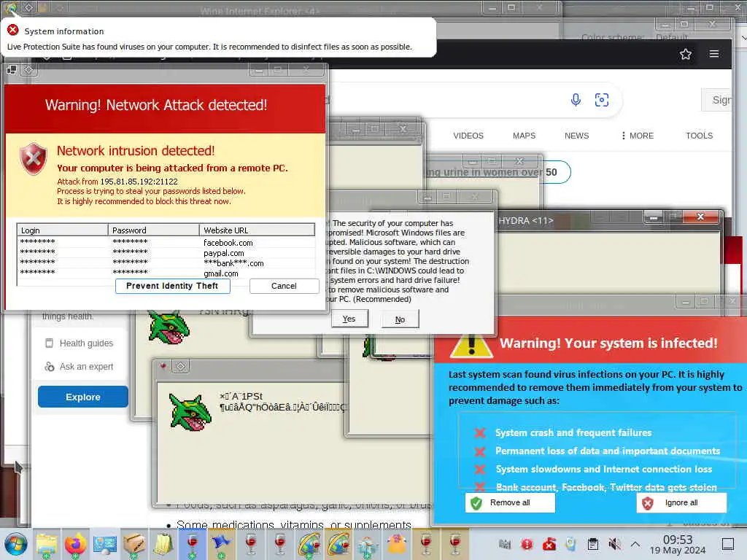Click the Remove all button
Image resolution: width=747 pixels, height=560 pixels.
point(510,502)
